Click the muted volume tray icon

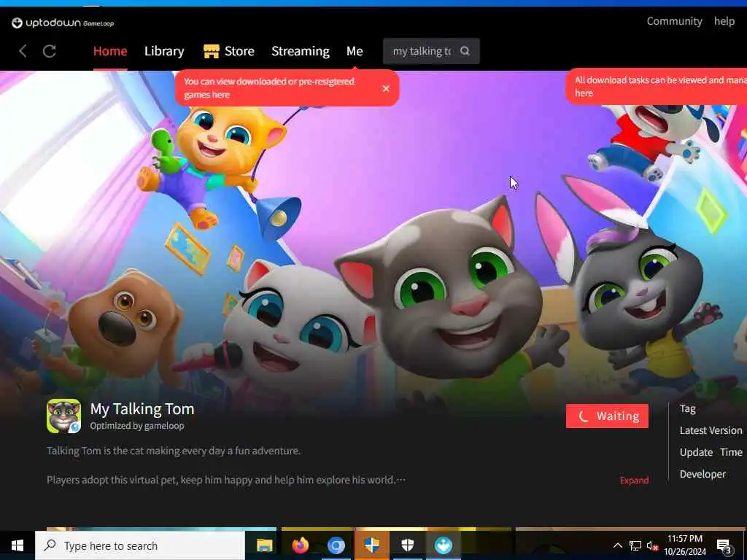[x=651, y=545]
